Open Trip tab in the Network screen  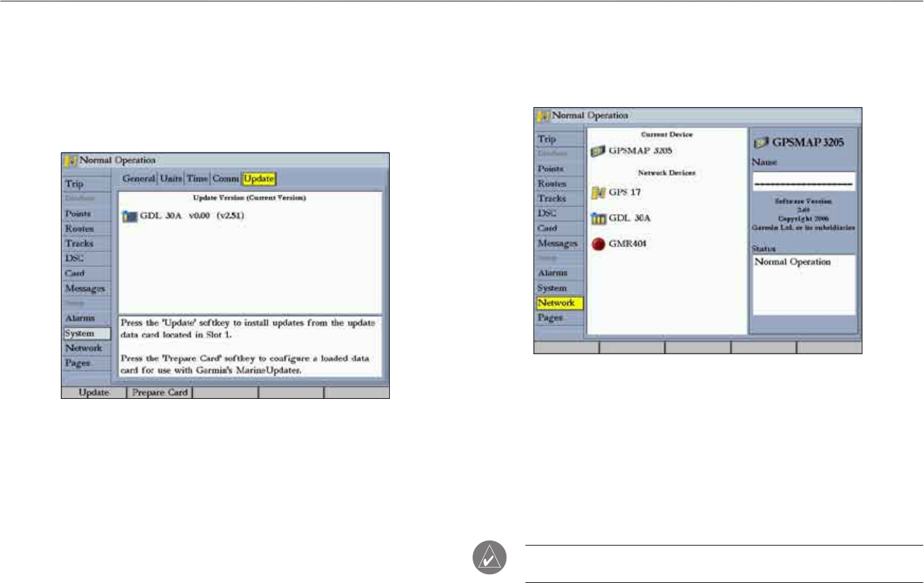click(558, 139)
